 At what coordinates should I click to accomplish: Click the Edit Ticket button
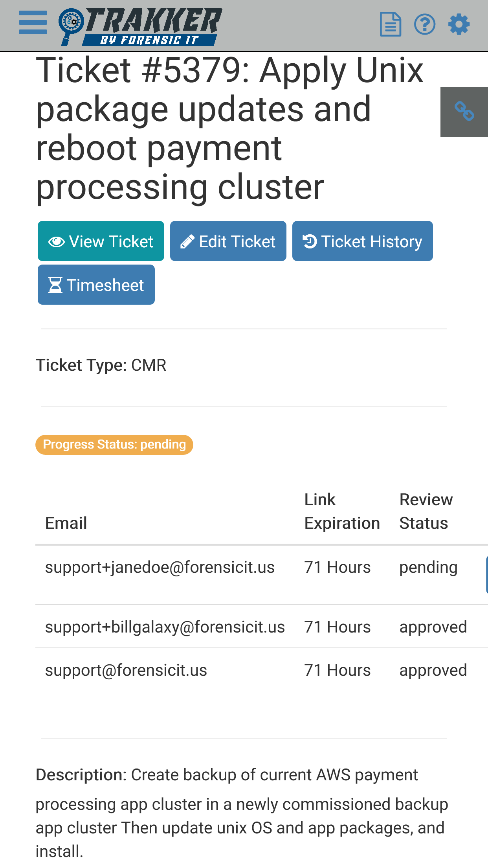pos(228,241)
